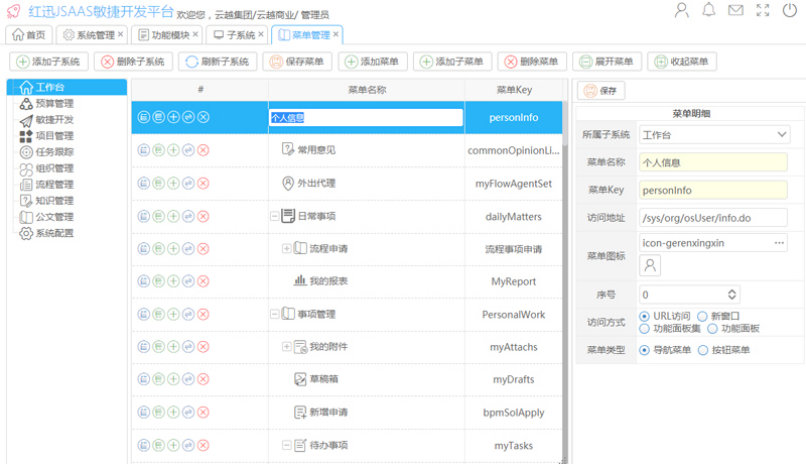Image resolution: width=806 pixels, height=464 pixels.
Task: Click 删除子系统 toolbar button
Action: click(133, 62)
